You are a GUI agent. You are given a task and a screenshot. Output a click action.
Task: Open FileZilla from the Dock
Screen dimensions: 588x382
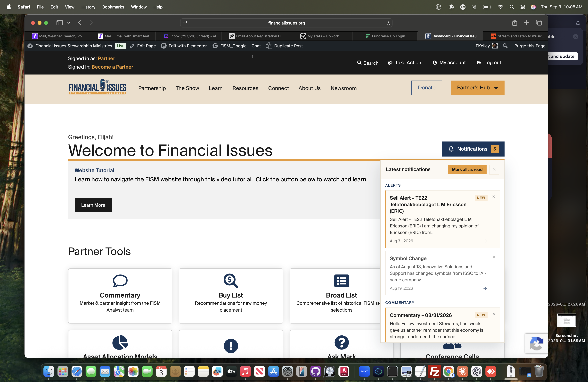(x=434, y=371)
